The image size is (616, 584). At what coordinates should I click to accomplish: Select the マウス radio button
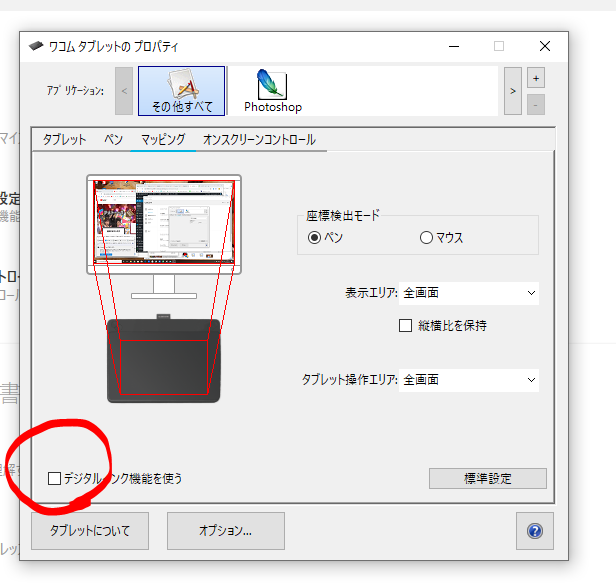(x=427, y=238)
